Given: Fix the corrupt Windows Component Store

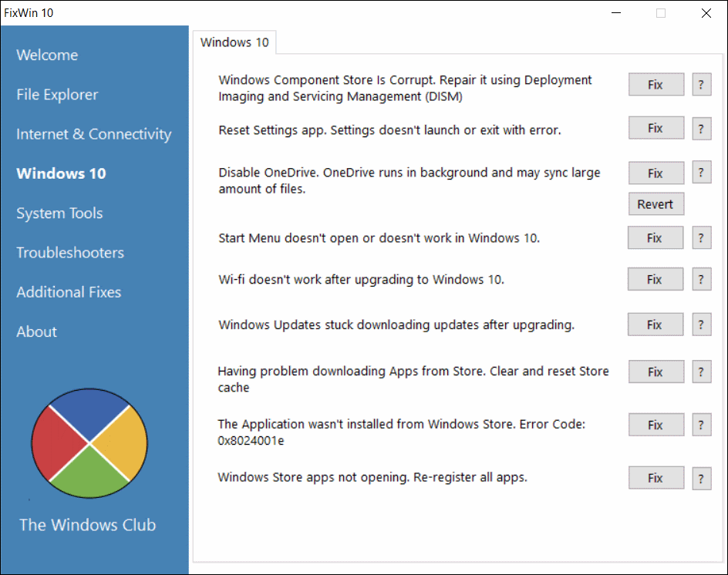Looking at the screenshot, I should point(656,85).
